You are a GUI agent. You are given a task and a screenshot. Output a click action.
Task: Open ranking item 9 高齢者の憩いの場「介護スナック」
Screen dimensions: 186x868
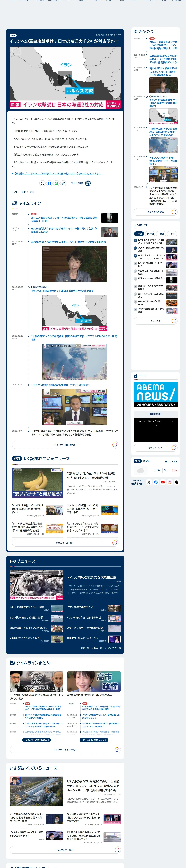point(156,303)
